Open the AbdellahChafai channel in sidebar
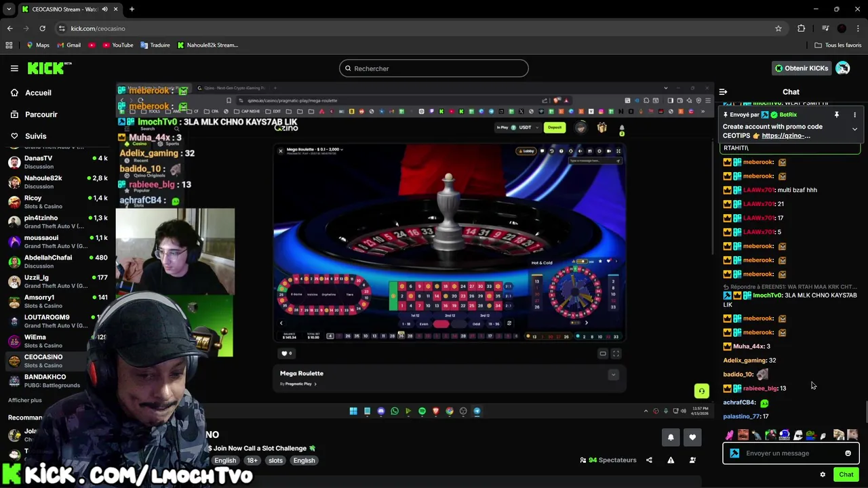 tap(58, 261)
